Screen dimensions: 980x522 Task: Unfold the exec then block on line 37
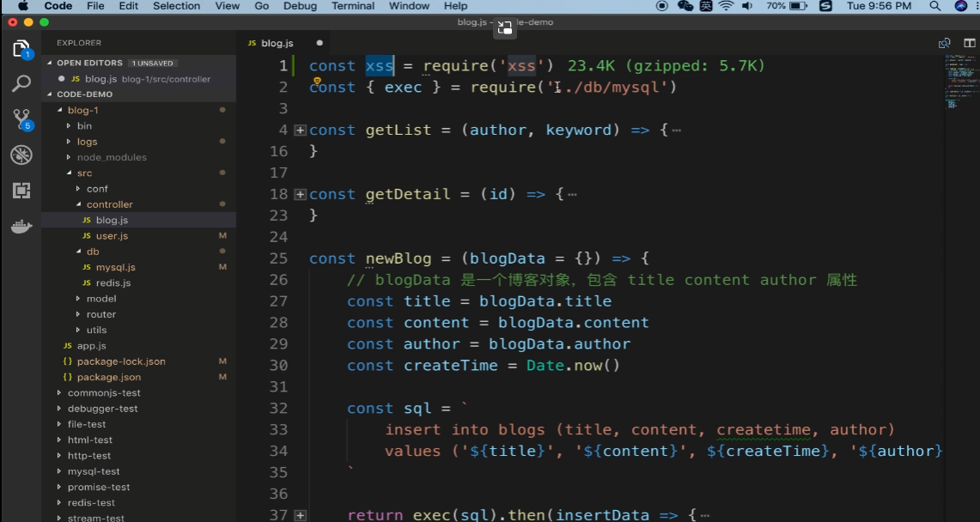tap(300, 515)
